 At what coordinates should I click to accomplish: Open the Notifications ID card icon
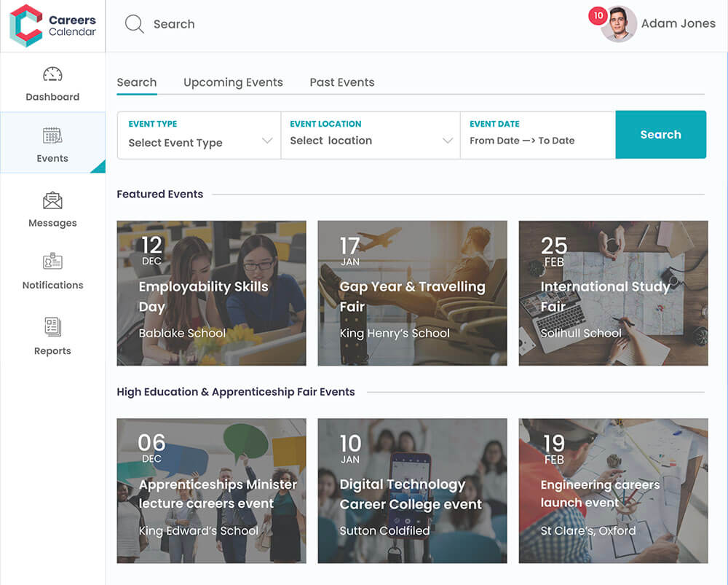52,261
